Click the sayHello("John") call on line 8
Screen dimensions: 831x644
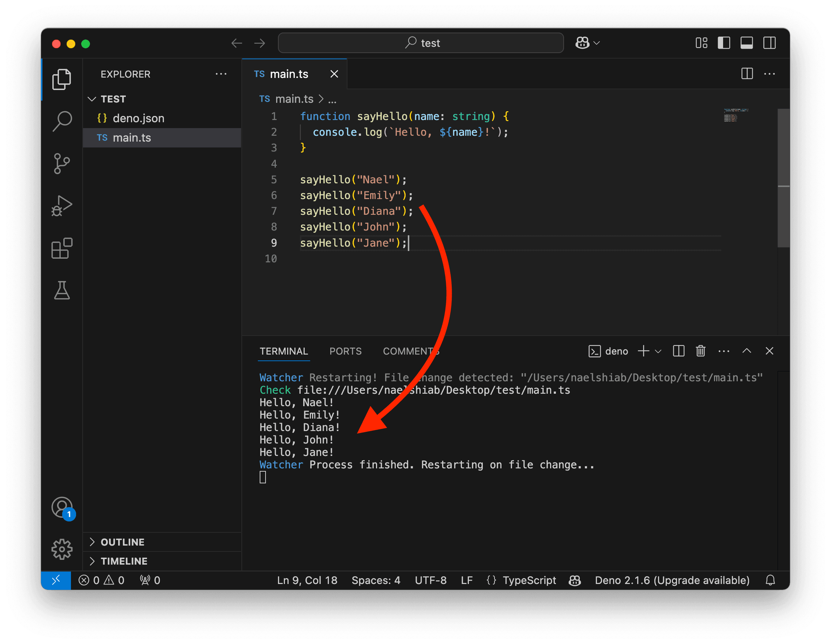click(x=353, y=227)
